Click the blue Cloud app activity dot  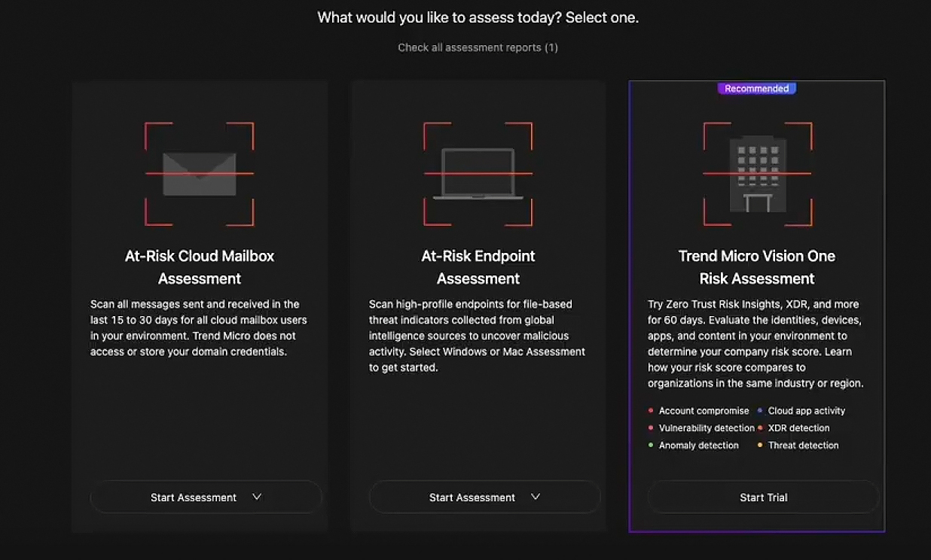tap(760, 411)
